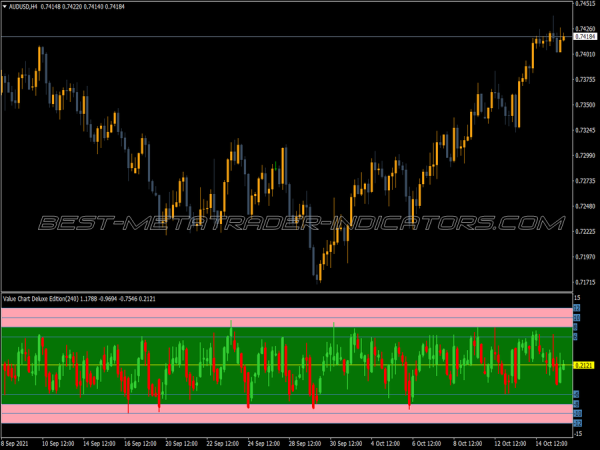Click the 4 Oct 12:00 time label

386,444
